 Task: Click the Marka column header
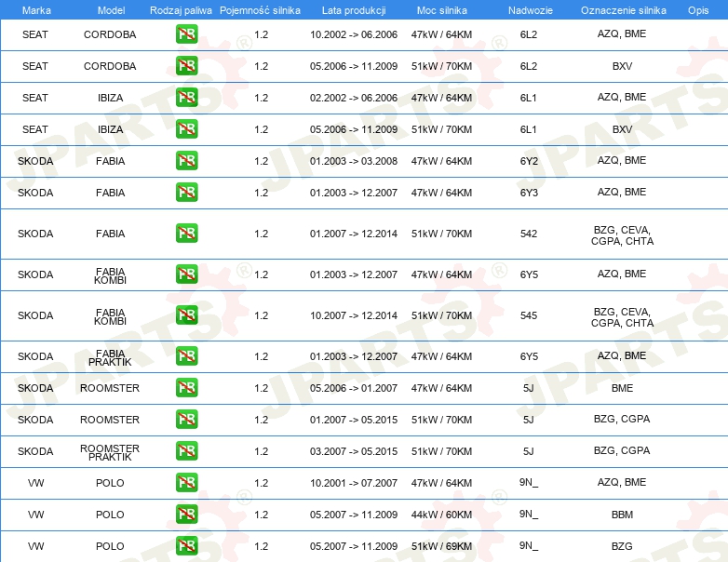36,10
